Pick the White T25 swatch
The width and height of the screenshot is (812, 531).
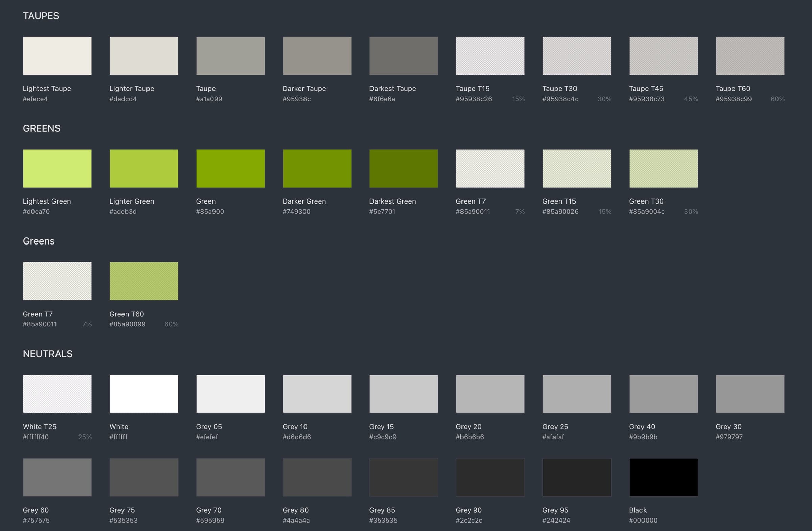[57, 394]
